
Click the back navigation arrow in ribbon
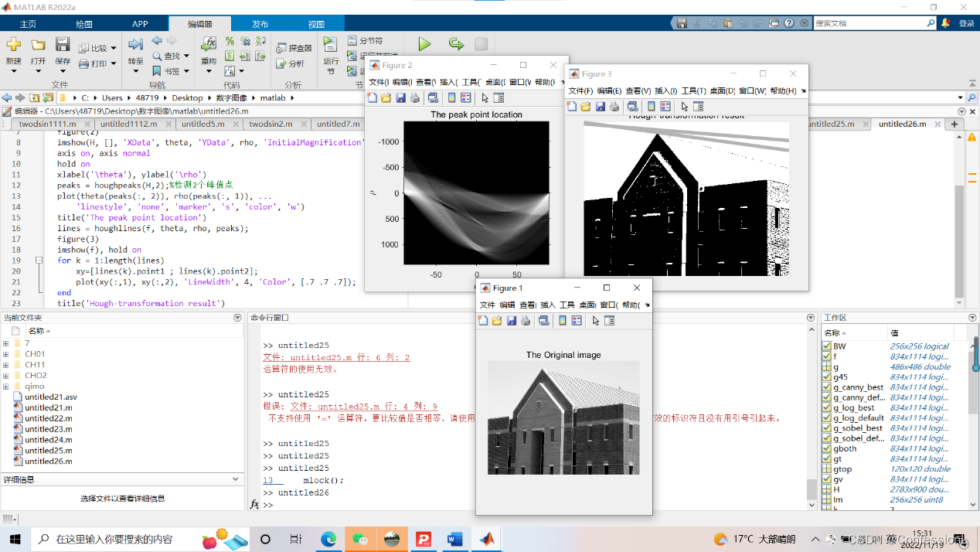[157, 40]
